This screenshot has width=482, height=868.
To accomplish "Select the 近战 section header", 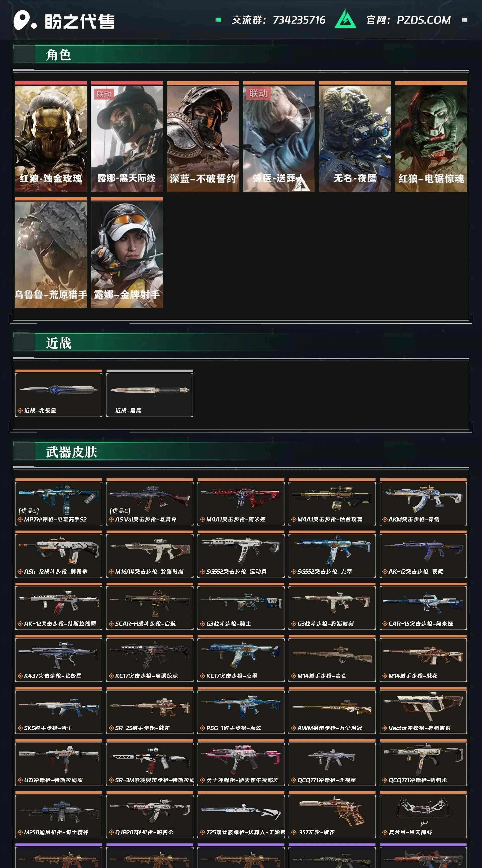I will point(58,343).
